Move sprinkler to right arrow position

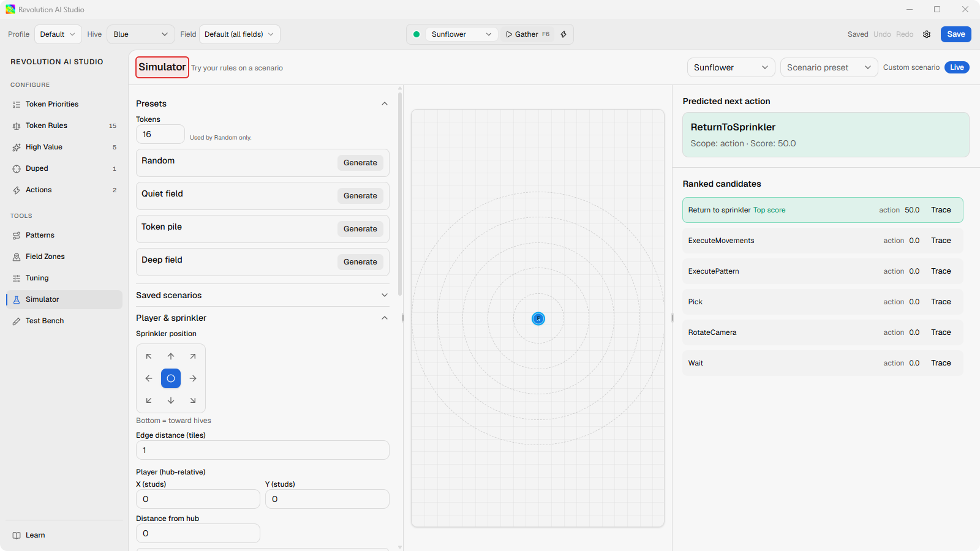(x=193, y=378)
